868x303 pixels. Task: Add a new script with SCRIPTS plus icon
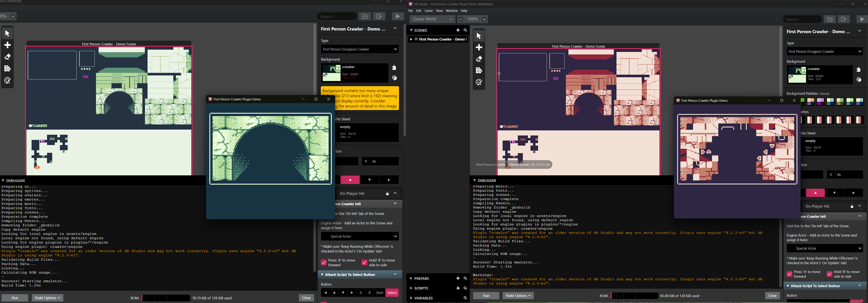coord(458,288)
